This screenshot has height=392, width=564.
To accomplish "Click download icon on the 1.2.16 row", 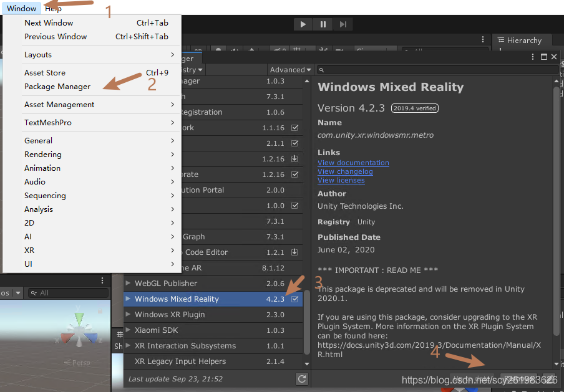I will click(294, 158).
